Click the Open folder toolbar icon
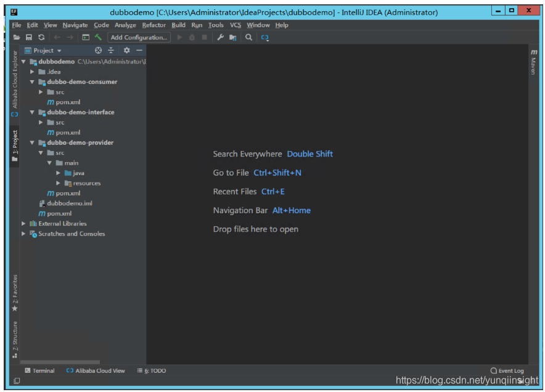Screen dimensions: 545x392 (16, 38)
